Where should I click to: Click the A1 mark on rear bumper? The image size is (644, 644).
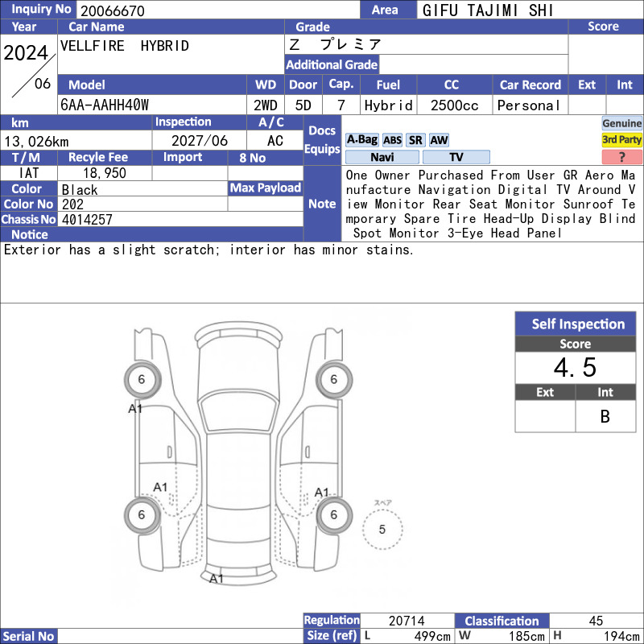click(217, 579)
